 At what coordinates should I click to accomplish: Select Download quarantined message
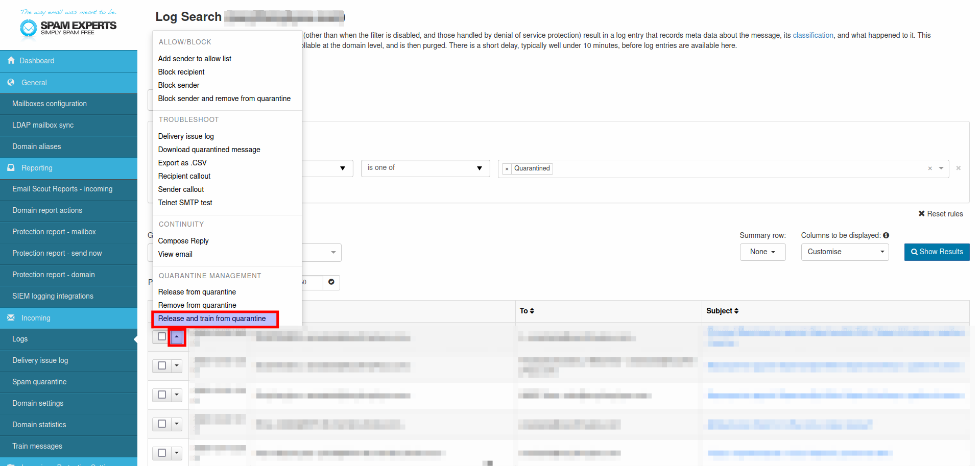(209, 150)
